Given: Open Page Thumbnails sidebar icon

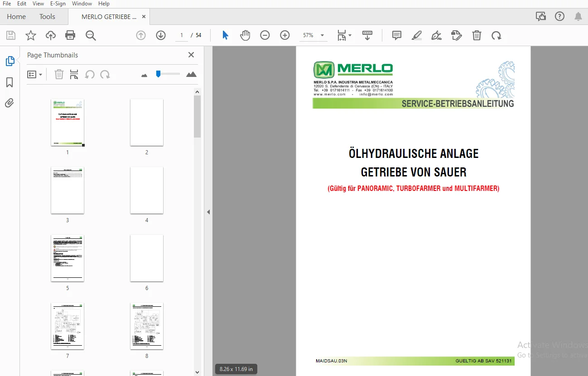Looking at the screenshot, I should [x=10, y=61].
